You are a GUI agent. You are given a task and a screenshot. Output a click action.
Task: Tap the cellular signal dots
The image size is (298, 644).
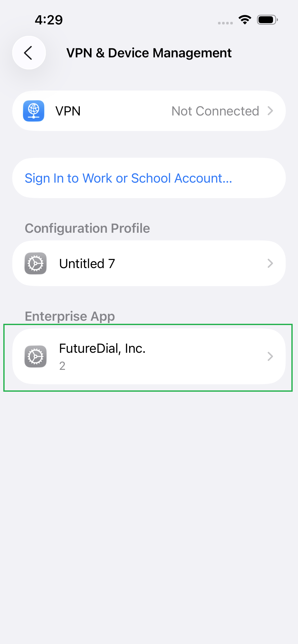click(225, 23)
